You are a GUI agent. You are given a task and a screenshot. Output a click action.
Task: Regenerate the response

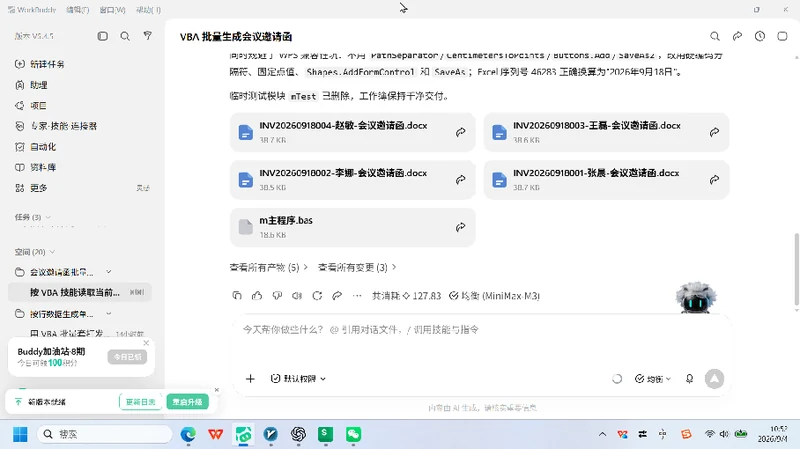[317, 295]
